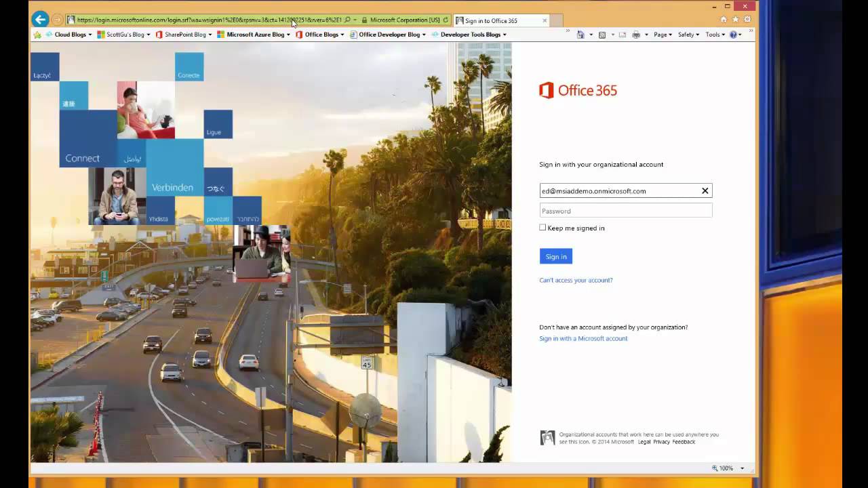Click the blue Sign in button
Screen dimensions: 868x488
pos(556,256)
